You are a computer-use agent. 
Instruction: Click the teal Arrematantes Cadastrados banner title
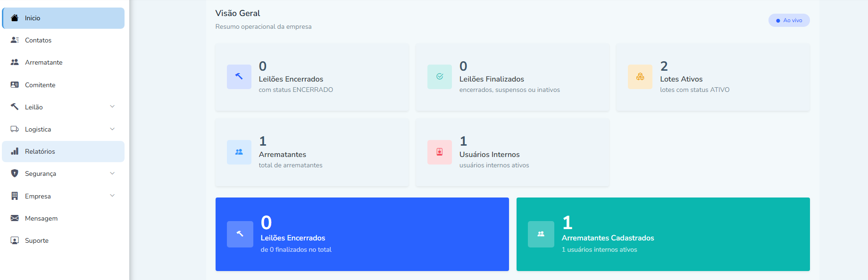click(x=608, y=238)
